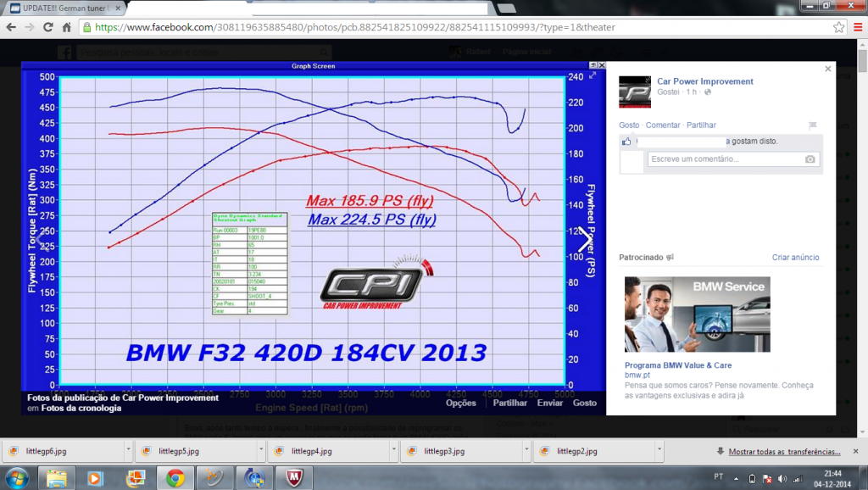Open a new Chrome tab
868x490 pixels.
[x=507, y=8]
